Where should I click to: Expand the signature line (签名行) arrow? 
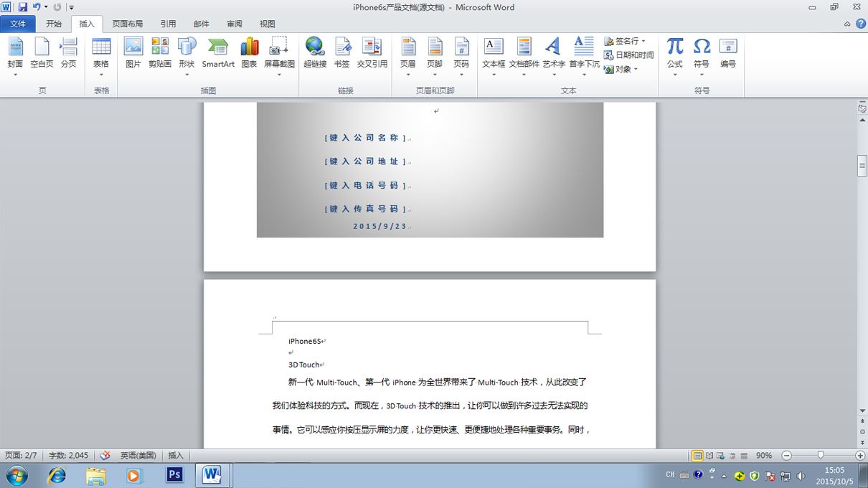643,41
